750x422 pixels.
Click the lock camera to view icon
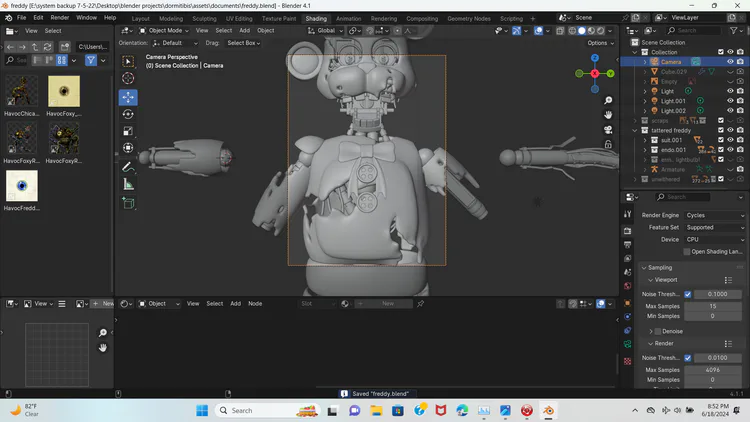(x=608, y=144)
